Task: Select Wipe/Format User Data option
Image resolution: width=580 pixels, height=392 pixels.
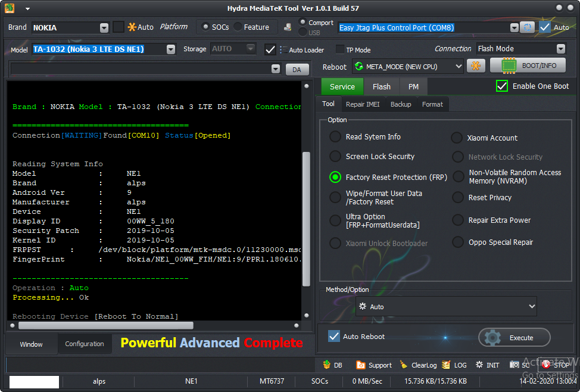Action: pos(335,197)
